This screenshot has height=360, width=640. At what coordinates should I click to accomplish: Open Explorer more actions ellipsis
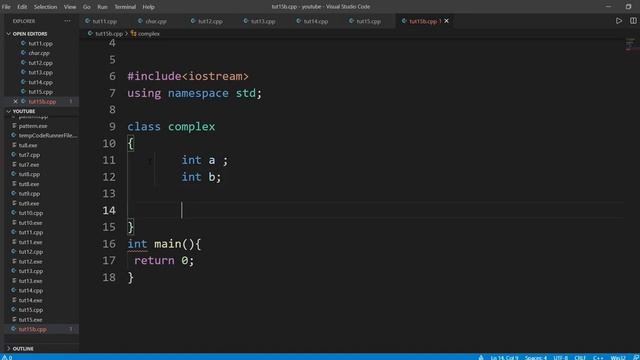pos(67,21)
